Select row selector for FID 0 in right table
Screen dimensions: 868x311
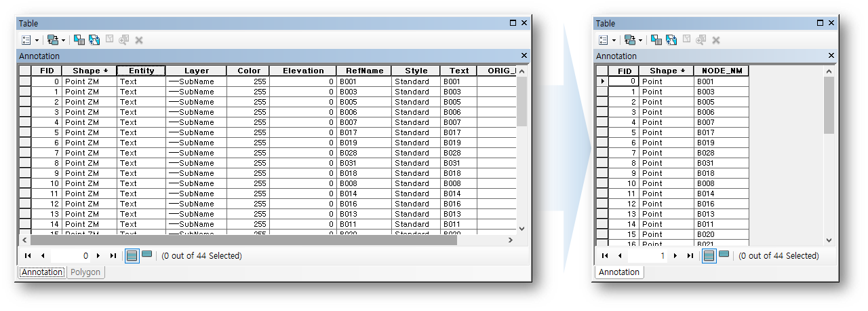(602, 81)
